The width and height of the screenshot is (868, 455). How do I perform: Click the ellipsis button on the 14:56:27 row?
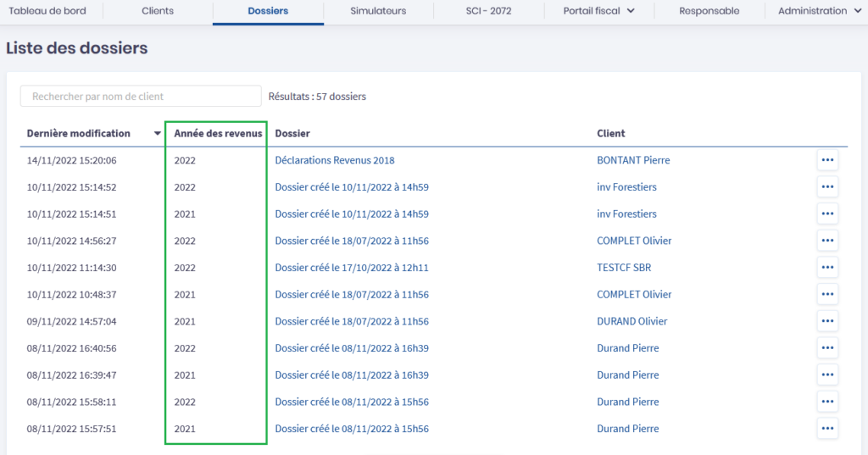827,241
